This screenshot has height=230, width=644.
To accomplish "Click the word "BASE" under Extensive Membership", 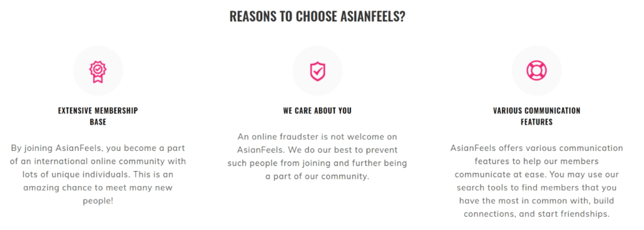I will 97,122.
